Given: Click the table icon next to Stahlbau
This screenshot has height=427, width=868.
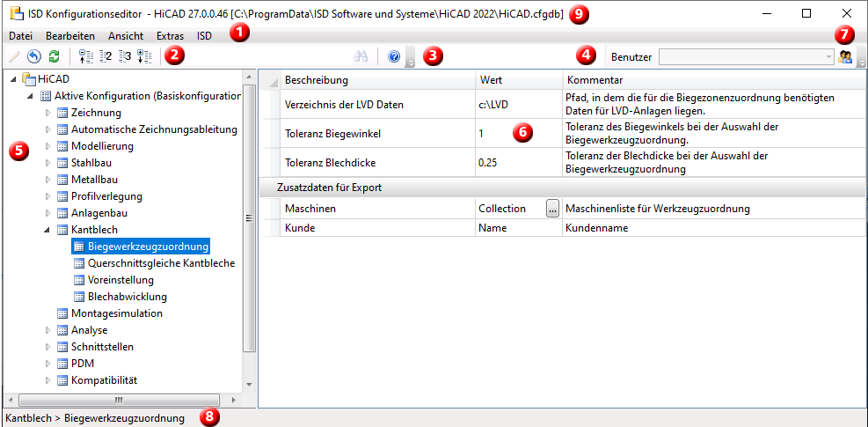Looking at the screenshot, I should pyautogui.click(x=62, y=163).
